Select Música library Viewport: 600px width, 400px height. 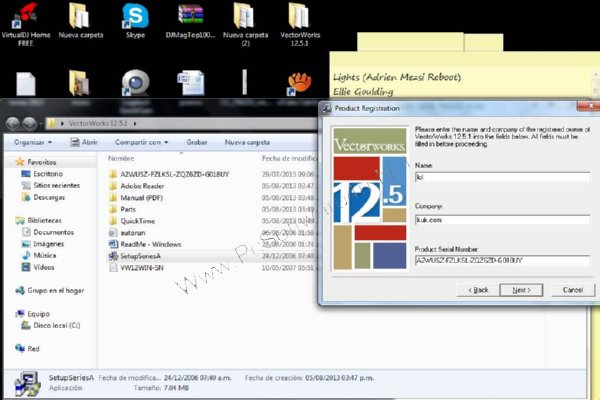point(39,255)
